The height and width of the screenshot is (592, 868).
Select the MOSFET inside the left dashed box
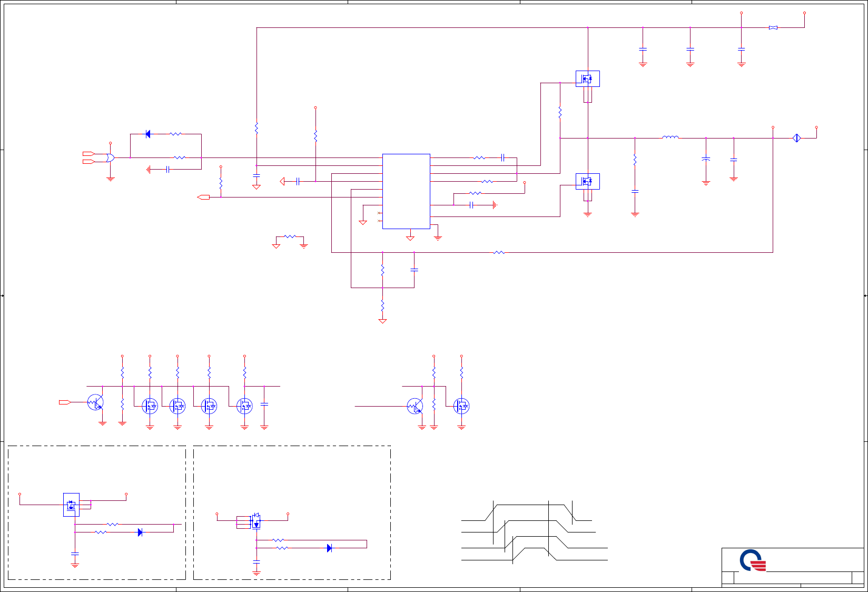coord(71,505)
